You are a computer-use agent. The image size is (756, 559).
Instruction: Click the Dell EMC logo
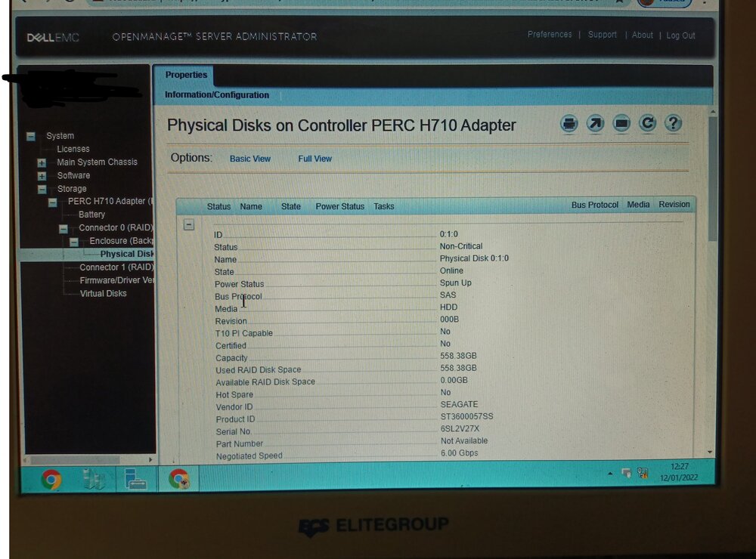click(x=53, y=38)
